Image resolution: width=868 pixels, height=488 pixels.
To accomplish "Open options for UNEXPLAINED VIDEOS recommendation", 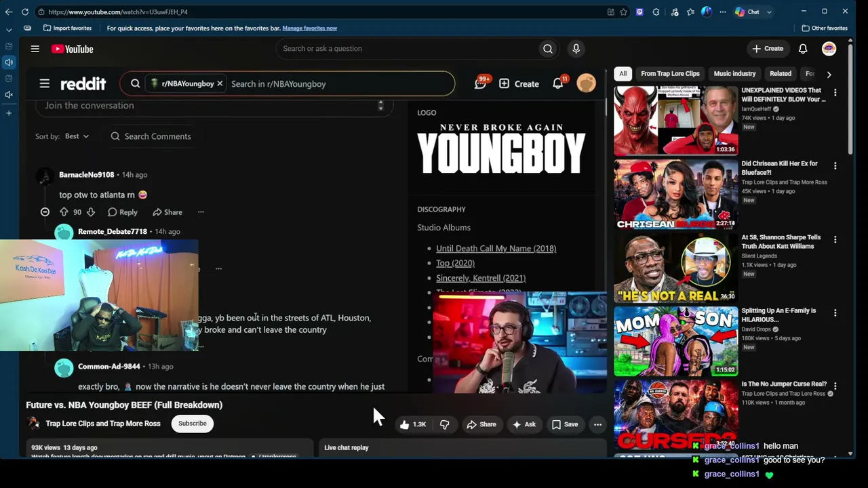I will 835,92.
